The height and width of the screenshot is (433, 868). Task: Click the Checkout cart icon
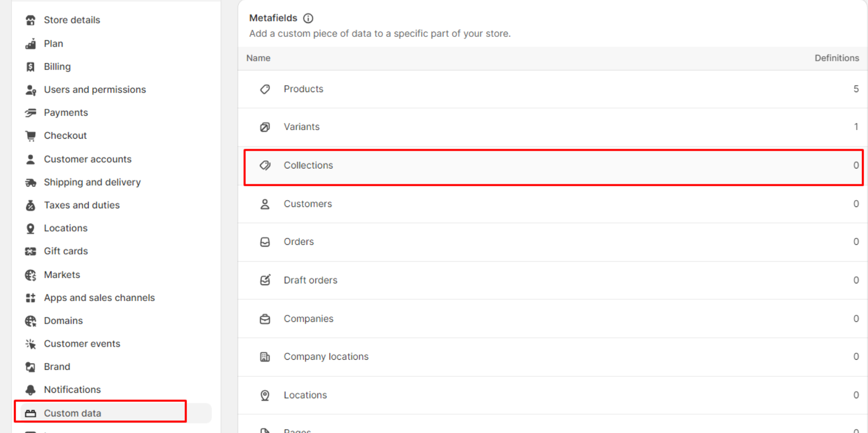31,136
